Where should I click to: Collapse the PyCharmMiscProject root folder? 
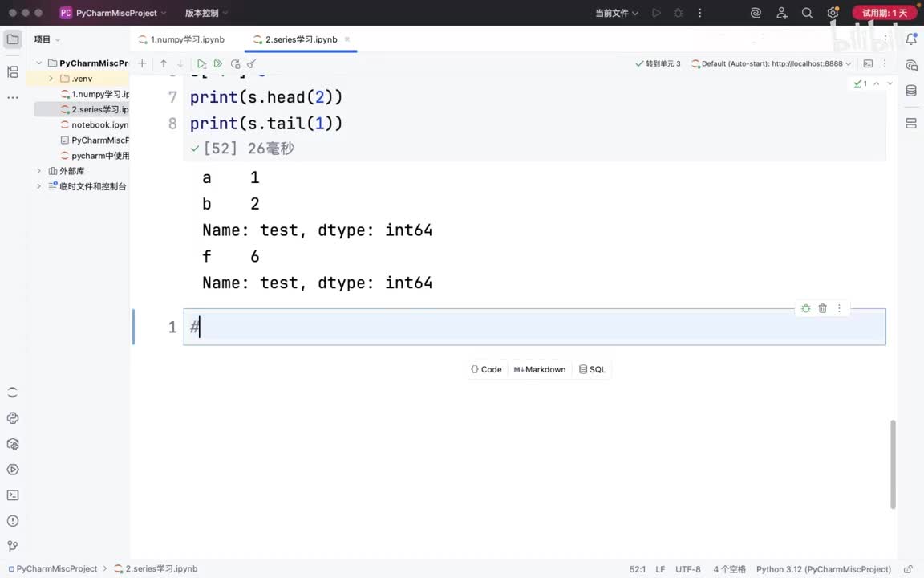click(39, 63)
